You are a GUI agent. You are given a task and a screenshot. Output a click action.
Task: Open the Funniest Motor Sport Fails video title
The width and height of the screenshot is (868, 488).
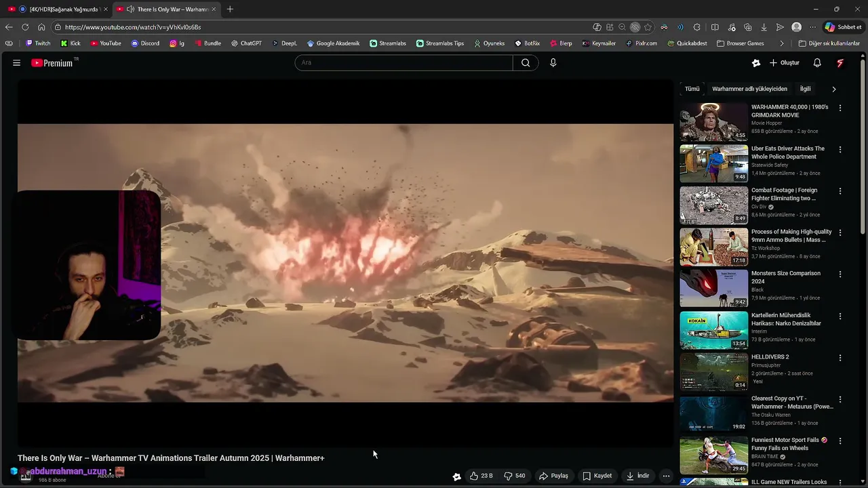pos(789,444)
